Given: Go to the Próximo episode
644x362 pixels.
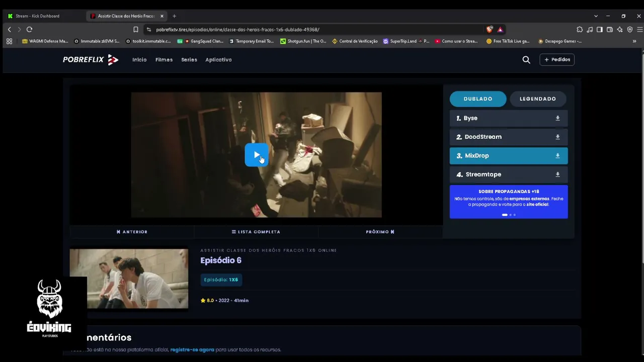Looking at the screenshot, I should tap(380, 232).
